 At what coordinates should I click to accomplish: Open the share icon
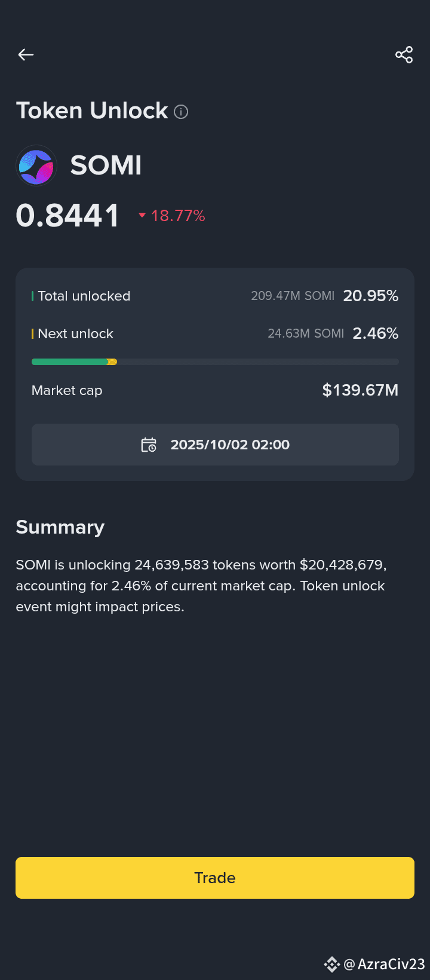pyautogui.click(x=404, y=55)
